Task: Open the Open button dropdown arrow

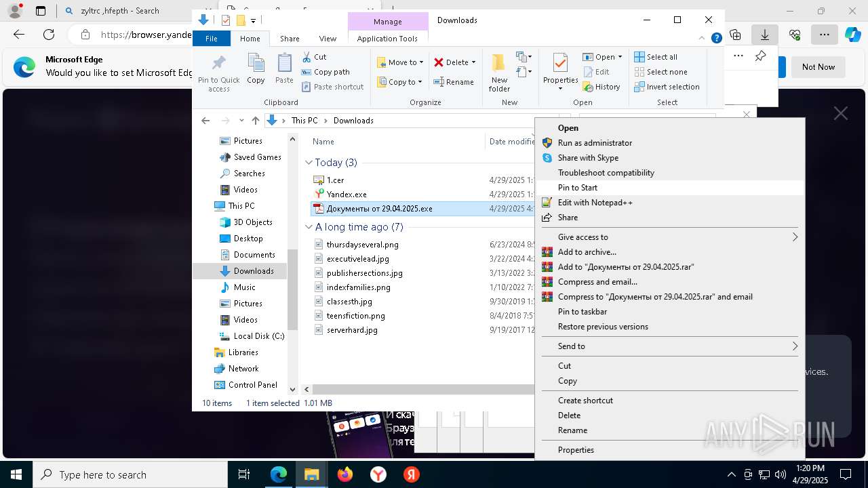Action: coord(620,57)
